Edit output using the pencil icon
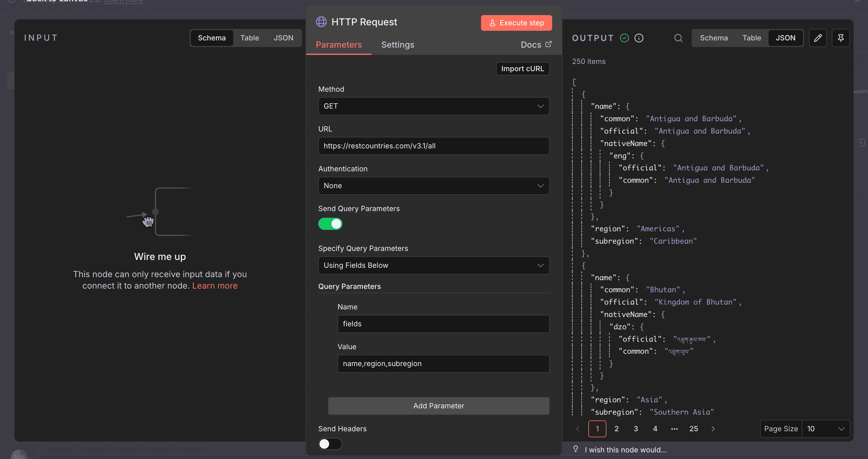The width and height of the screenshot is (868, 459). coord(817,38)
